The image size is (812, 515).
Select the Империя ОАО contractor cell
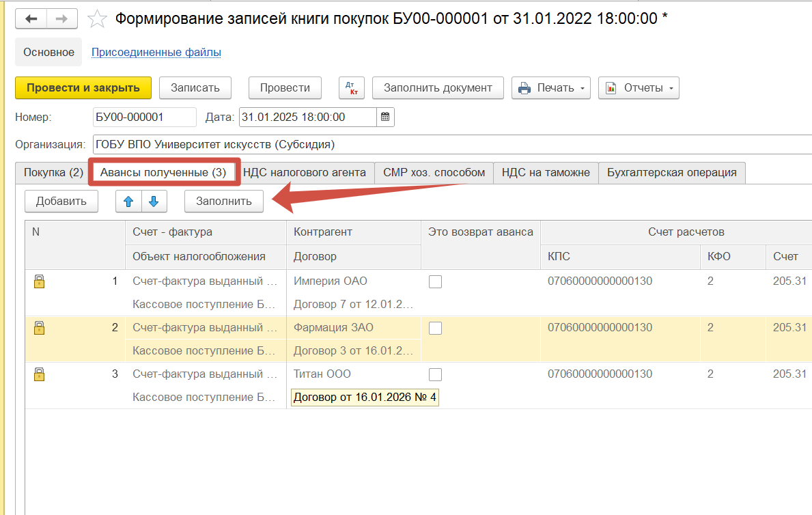[354, 281]
